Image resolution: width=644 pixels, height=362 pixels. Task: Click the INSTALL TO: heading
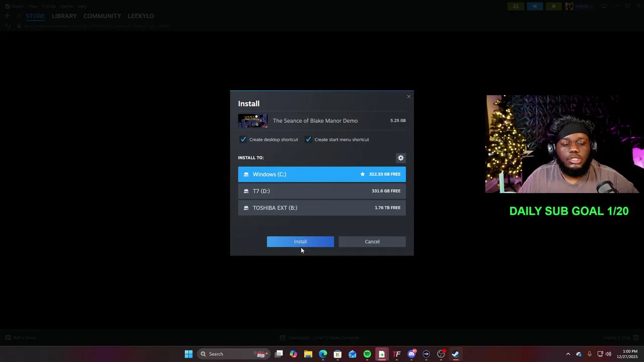(251, 157)
